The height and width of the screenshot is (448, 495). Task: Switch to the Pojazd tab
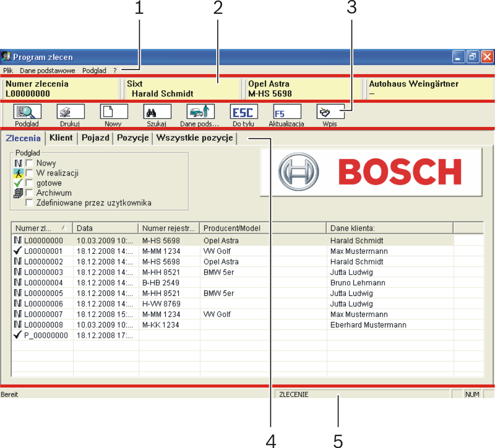point(95,138)
